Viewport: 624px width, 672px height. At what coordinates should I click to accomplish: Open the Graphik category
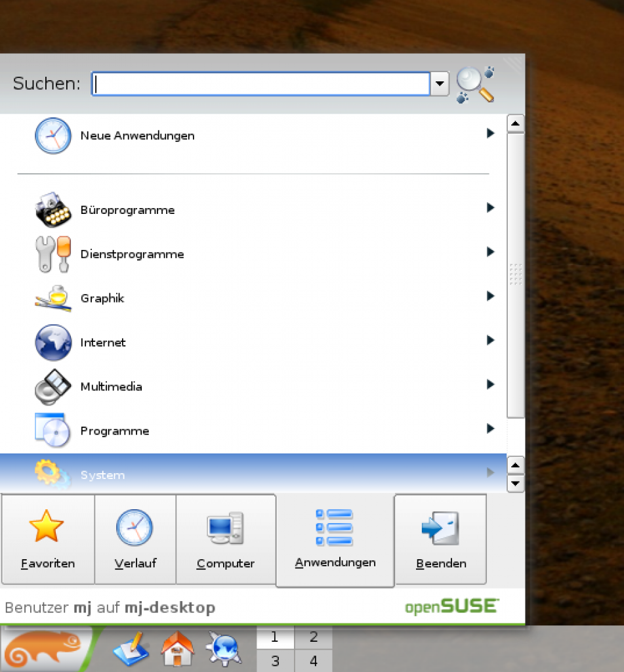pyautogui.click(x=253, y=299)
